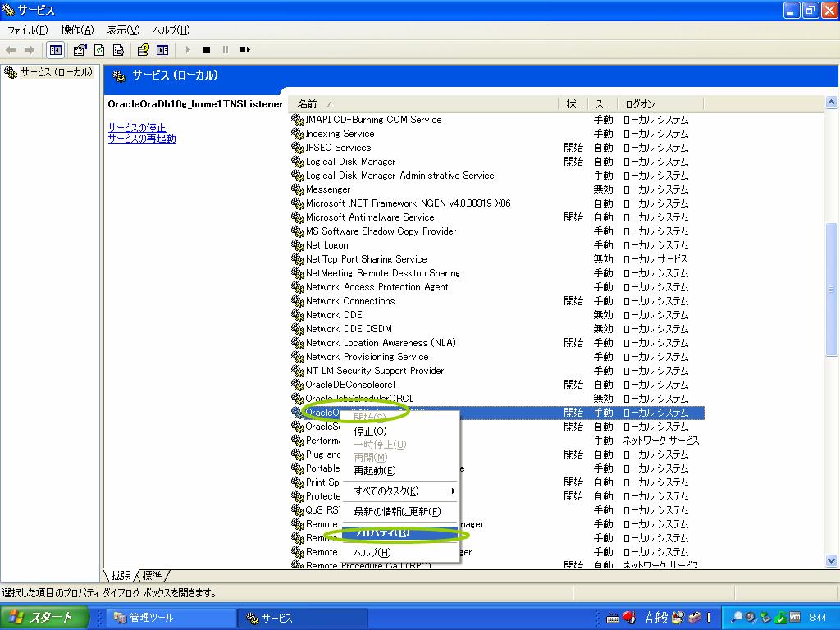The image size is (840, 630).
Task: Select NetMeeting Remote Desktop Sharing
Action: point(383,272)
